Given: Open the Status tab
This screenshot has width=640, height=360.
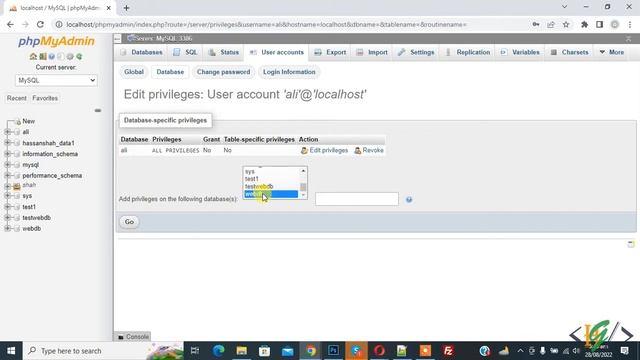Looking at the screenshot, I should click(x=224, y=52).
